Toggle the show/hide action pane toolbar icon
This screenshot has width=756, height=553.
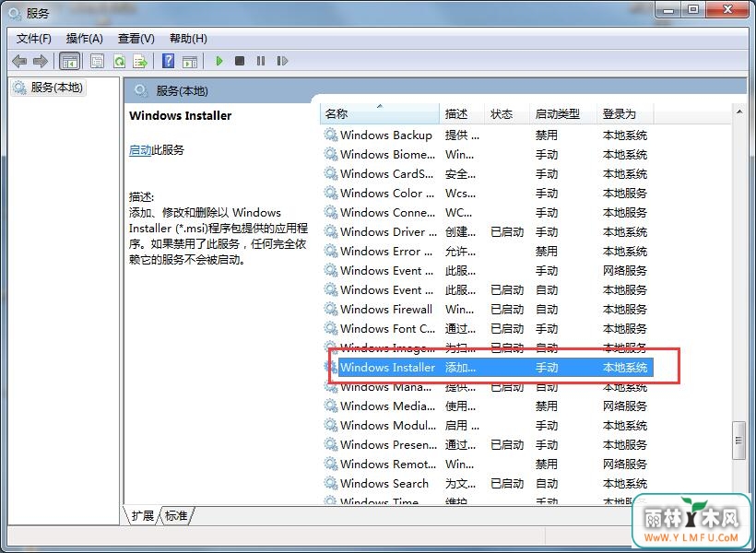190,61
